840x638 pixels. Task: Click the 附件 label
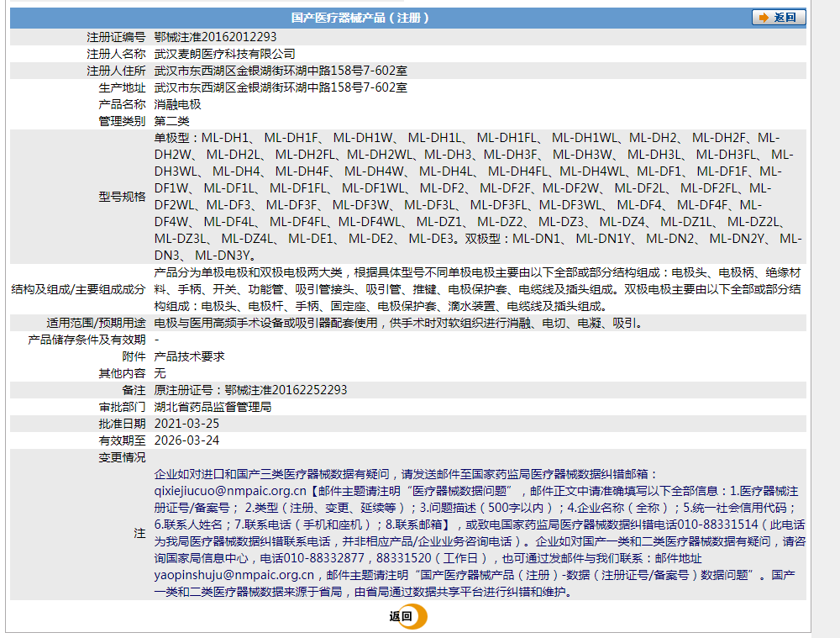pos(134,356)
